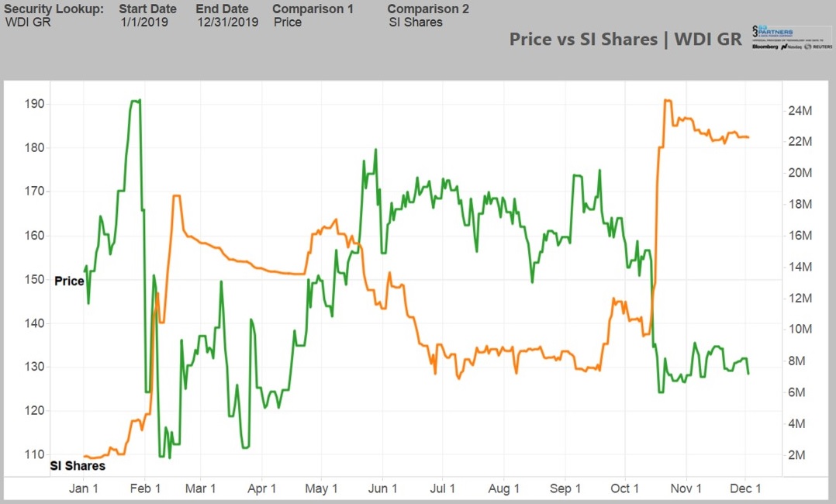Select the 'Jun 1' x-axis date marker
The height and width of the screenshot is (504, 836).
pos(382,488)
